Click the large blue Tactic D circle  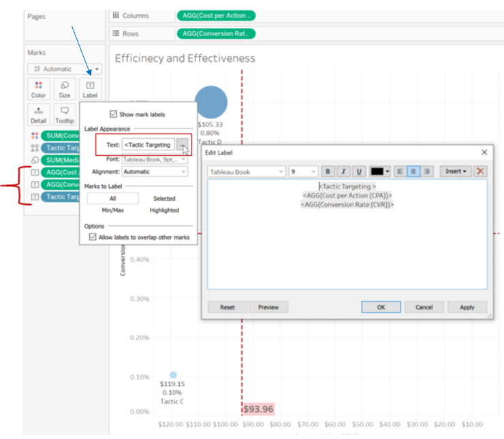[x=211, y=102]
